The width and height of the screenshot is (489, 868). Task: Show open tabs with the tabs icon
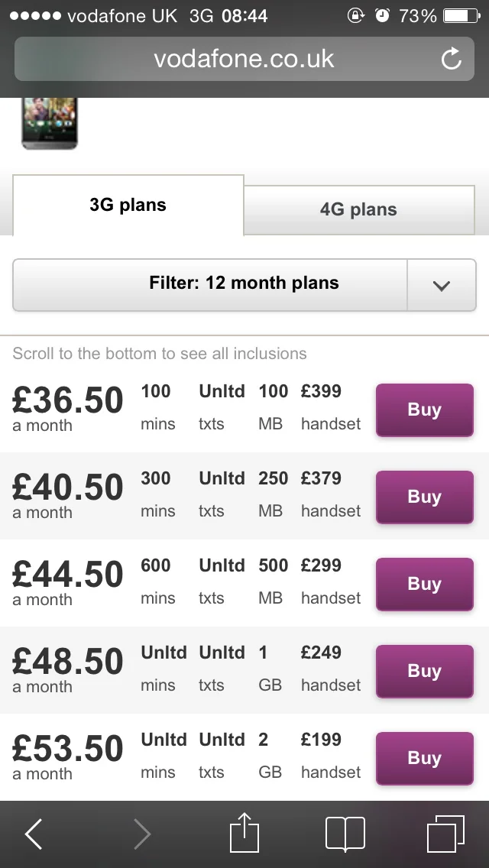[x=445, y=834]
